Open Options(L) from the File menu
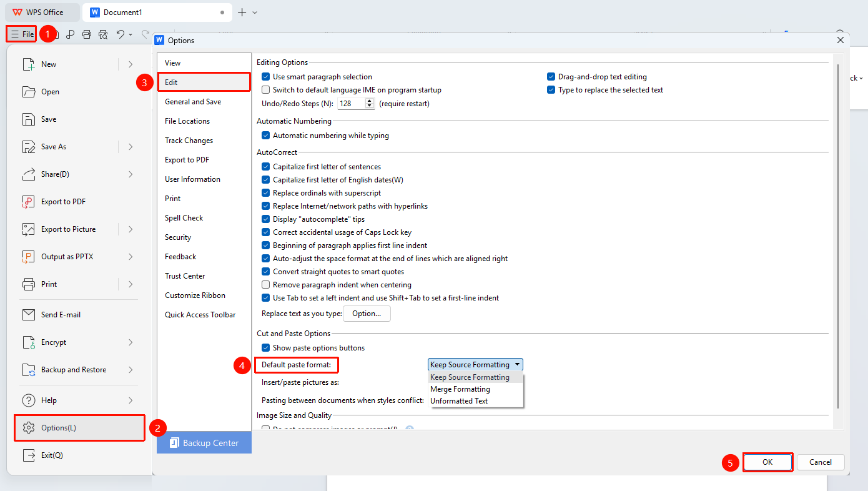Image resolution: width=868 pixels, height=491 pixels. coord(79,428)
